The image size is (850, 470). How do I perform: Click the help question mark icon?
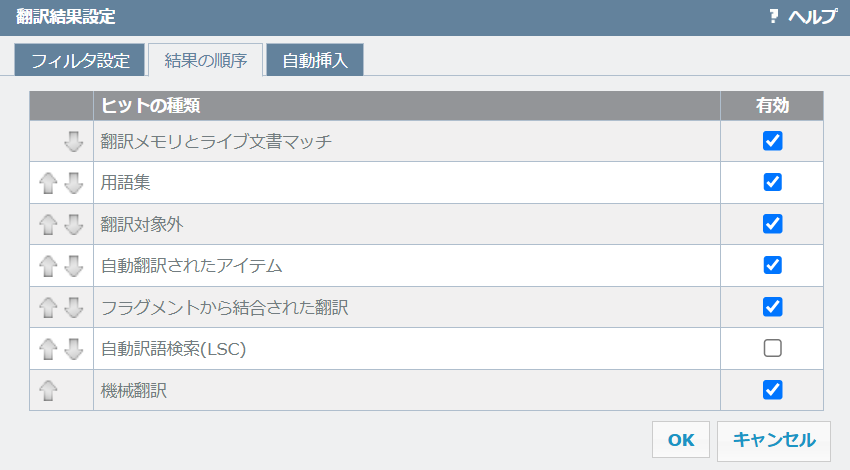[773, 17]
